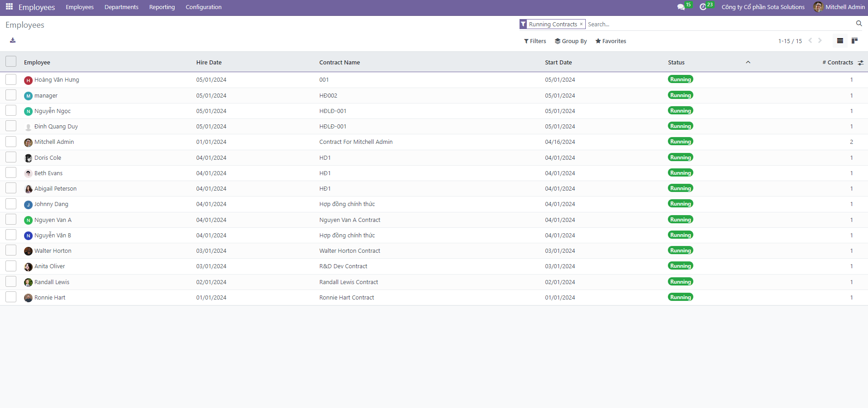Expand the Filters dropdown
This screenshot has width=868, height=408.
535,41
